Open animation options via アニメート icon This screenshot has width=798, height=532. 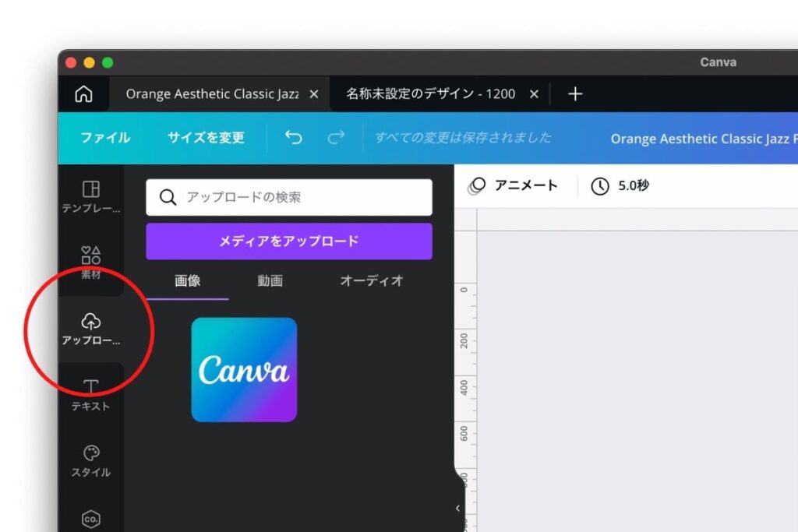tap(476, 186)
